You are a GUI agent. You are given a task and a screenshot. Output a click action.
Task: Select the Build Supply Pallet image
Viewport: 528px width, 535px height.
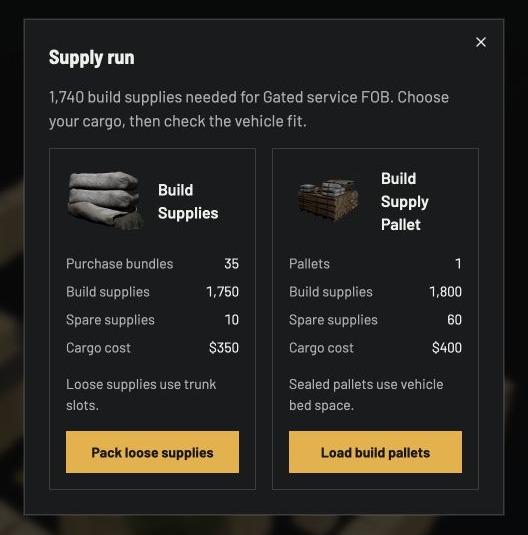[328, 201]
